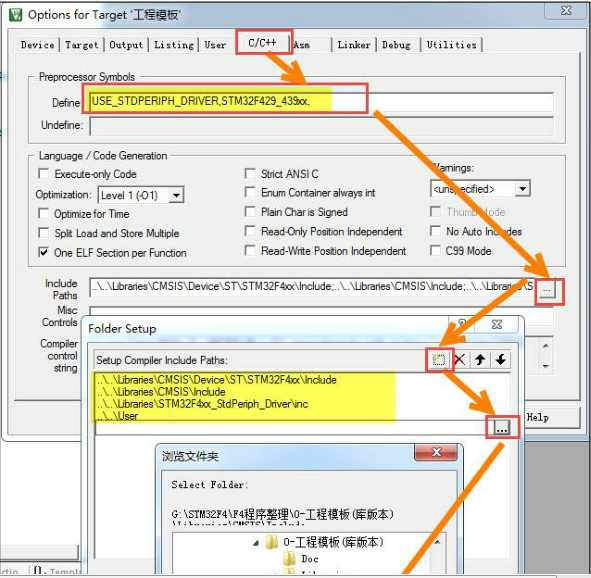Screen dimensions: 591x578
Task: Enable the C99 Mode checkbox
Action: tap(435, 250)
